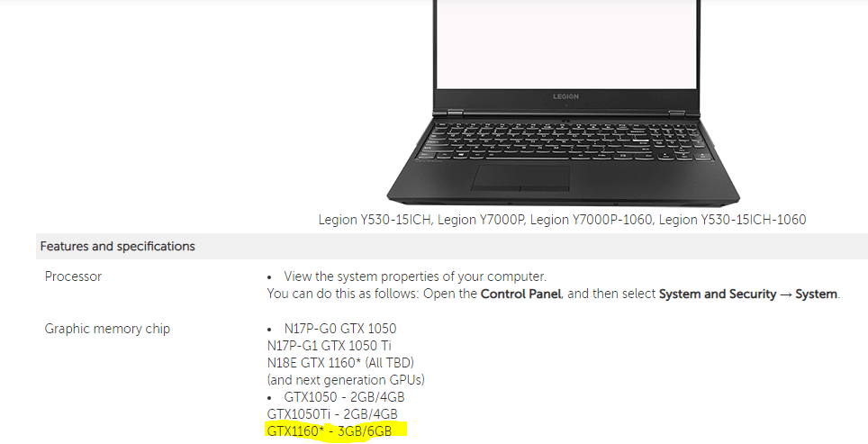
Task: Click the 'and next generation GPUs' text
Action: click(x=346, y=380)
